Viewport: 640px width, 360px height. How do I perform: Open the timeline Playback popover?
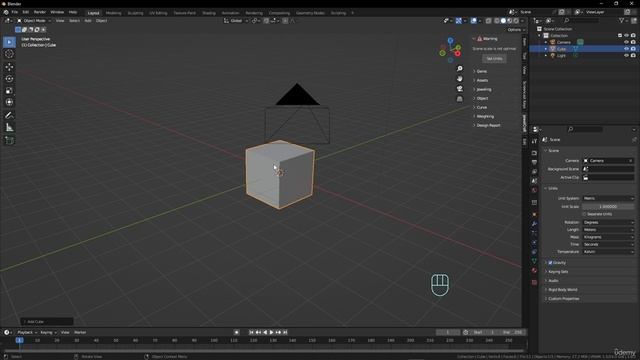click(27, 332)
